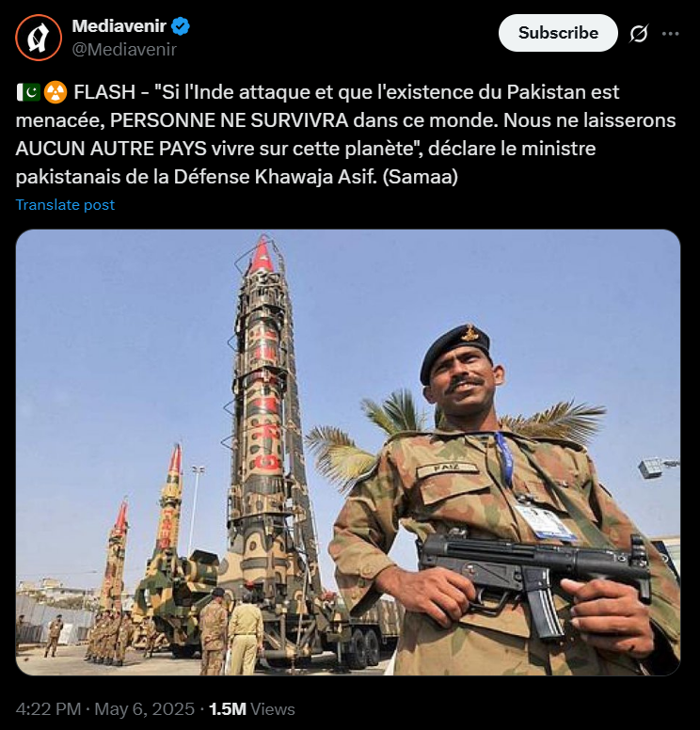Click the word FLASH in the post
Screen dimensions: 700x730
pyautogui.click(x=104, y=92)
